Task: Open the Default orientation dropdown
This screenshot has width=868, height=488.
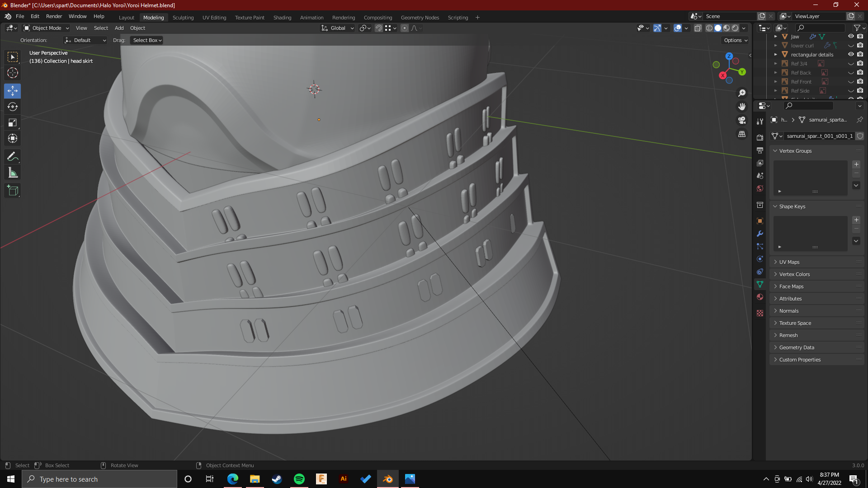Action: [85, 40]
